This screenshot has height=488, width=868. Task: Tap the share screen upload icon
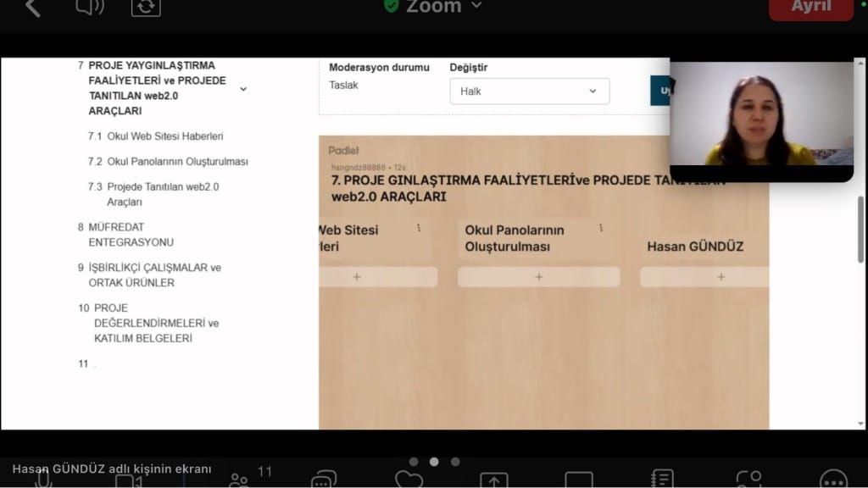tap(493, 480)
